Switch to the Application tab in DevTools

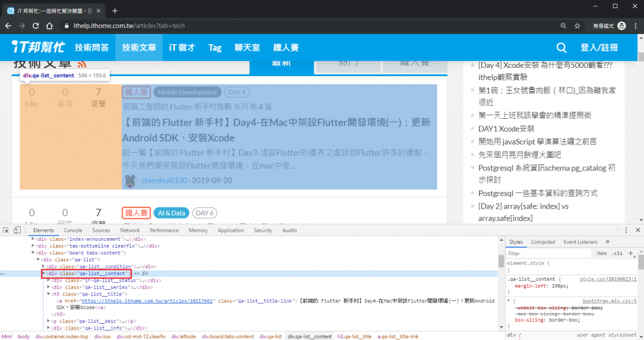[x=230, y=231]
